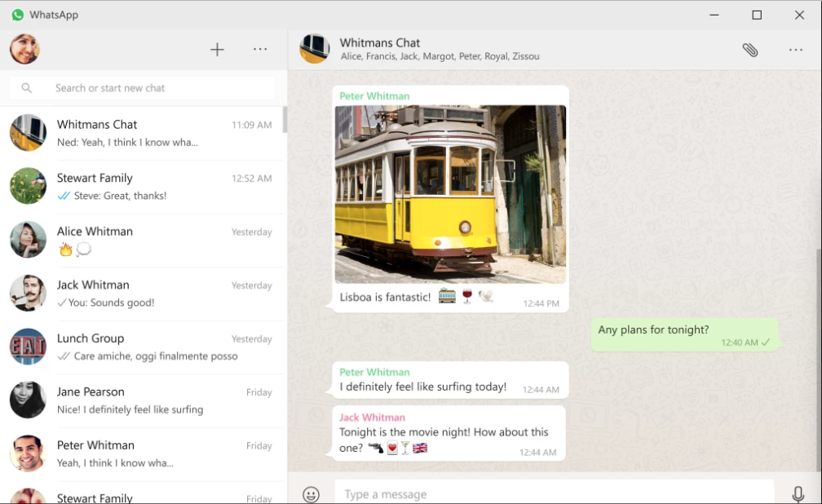Open the Lunch Group conversation

[x=142, y=347]
